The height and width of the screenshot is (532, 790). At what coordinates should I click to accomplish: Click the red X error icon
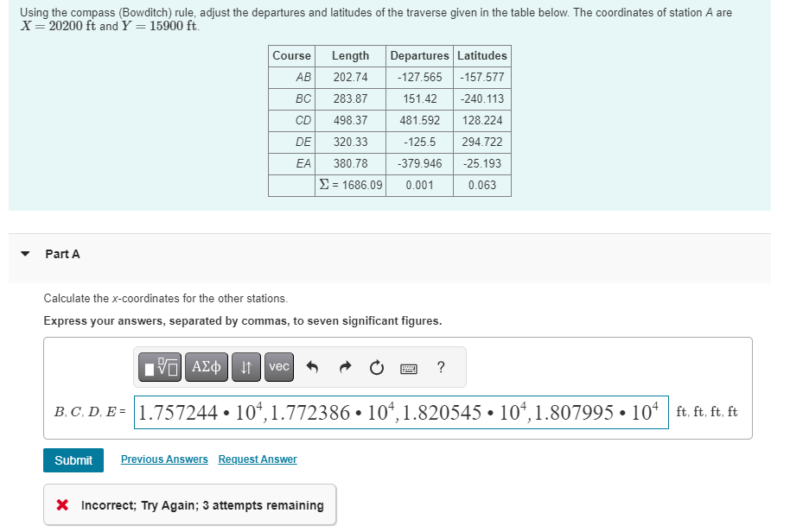[61, 504]
